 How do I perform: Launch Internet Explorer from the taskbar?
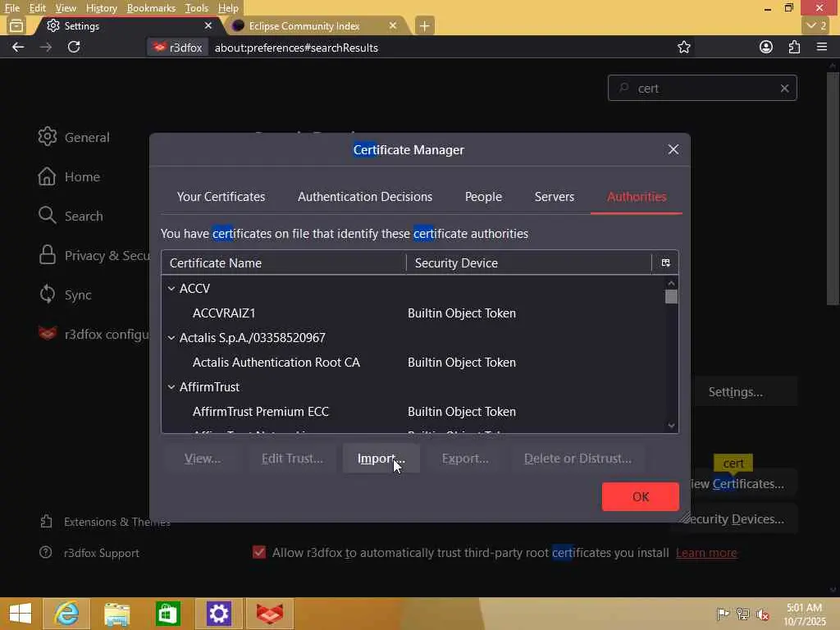pyautogui.click(x=66, y=614)
